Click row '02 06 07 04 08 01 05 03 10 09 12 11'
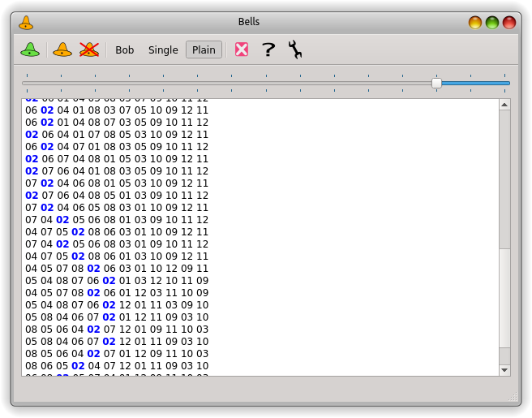This screenshot has width=532, height=418. (117, 159)
